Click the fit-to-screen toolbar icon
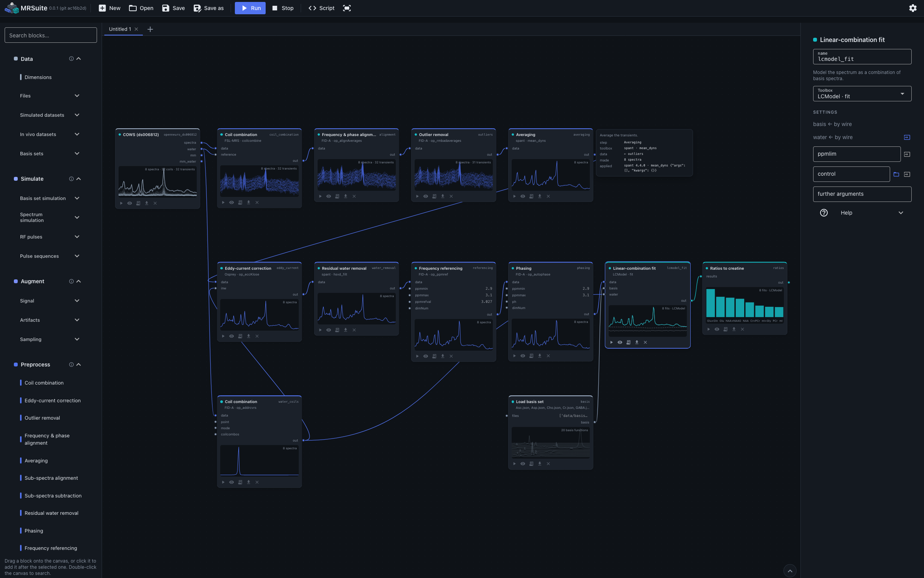Screen dimensions: 924x578 [x=347, y=8]
